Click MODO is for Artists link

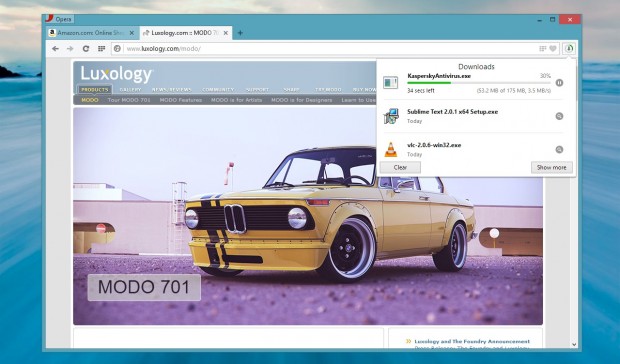tap(236, 100)
